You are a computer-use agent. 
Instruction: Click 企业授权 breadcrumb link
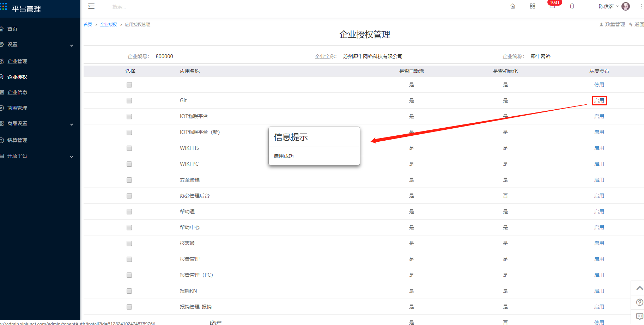click(109, 24)
